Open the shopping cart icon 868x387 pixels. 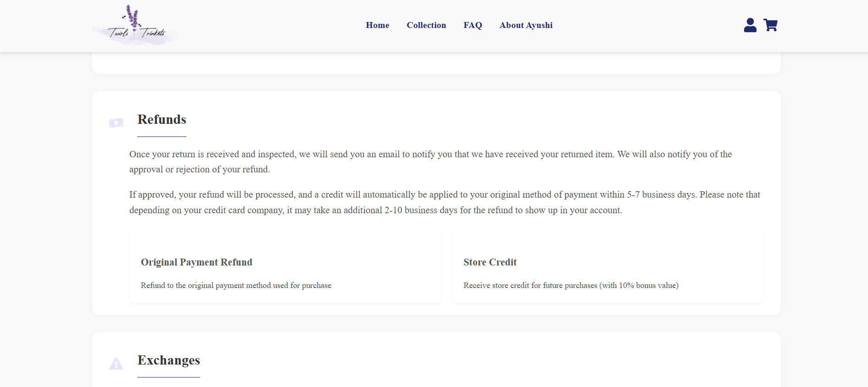770,25
